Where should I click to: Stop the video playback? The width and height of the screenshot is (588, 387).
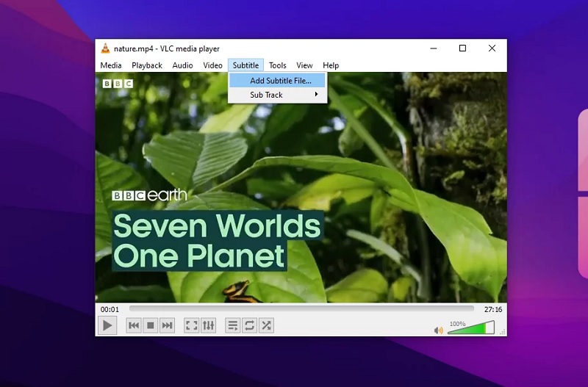(151, 325)
